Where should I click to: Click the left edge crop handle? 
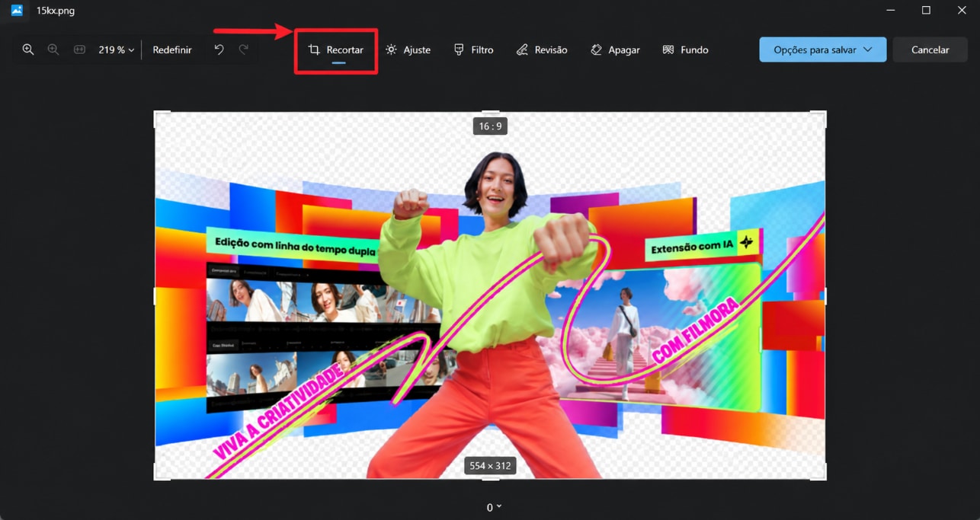155,295
